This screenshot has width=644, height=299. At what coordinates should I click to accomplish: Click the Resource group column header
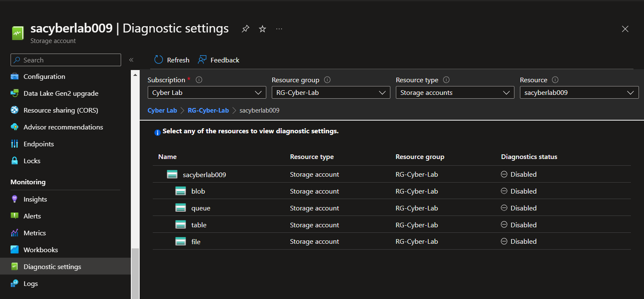click(x=420, y=156)
